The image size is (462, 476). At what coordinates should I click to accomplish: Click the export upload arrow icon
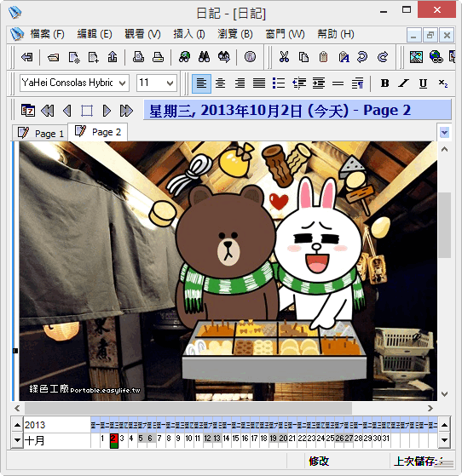113,57
